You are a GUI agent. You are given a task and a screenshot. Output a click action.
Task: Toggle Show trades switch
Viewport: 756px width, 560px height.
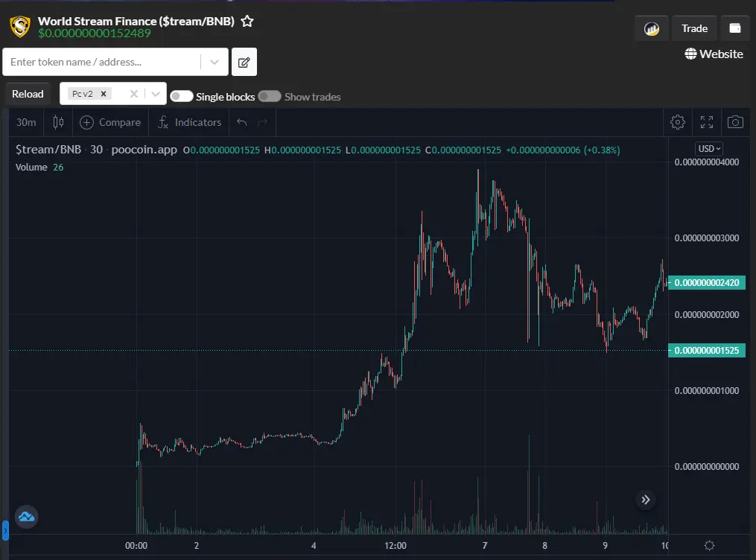[x=270, y=96]
